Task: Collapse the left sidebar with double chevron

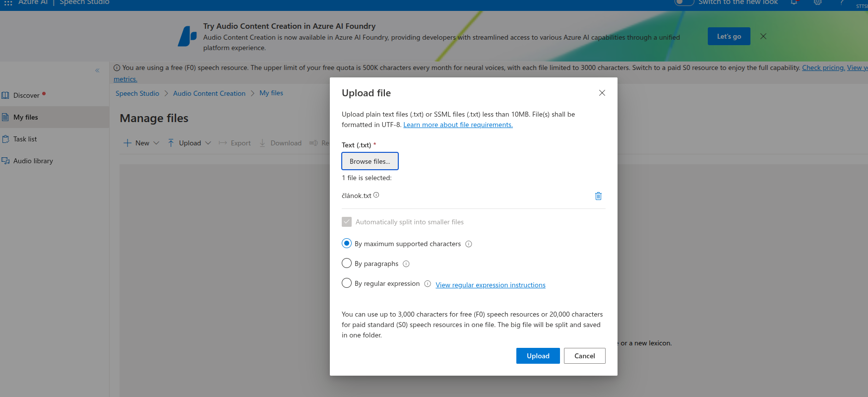Action: point(97,70)
